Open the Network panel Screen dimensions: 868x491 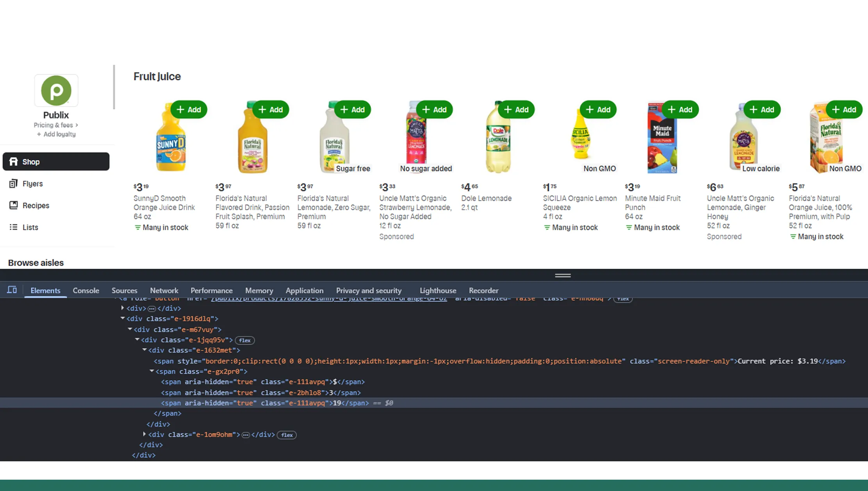click(x=164, y=290)
